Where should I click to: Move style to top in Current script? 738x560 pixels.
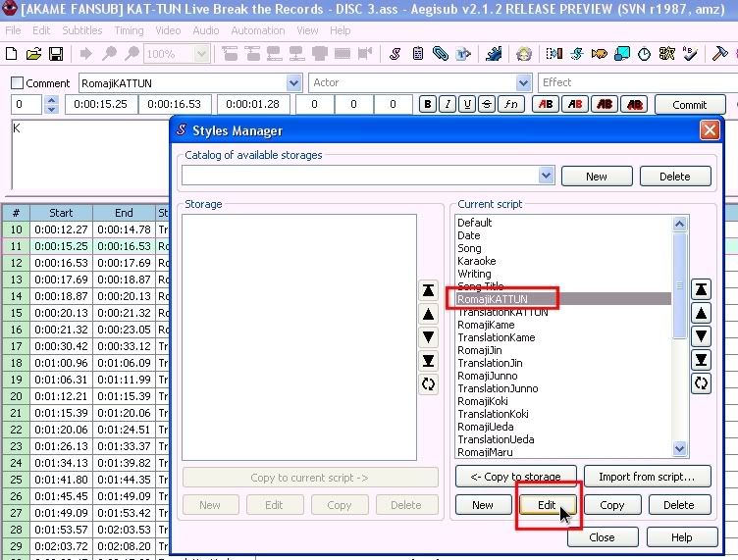tap(701, 290)
